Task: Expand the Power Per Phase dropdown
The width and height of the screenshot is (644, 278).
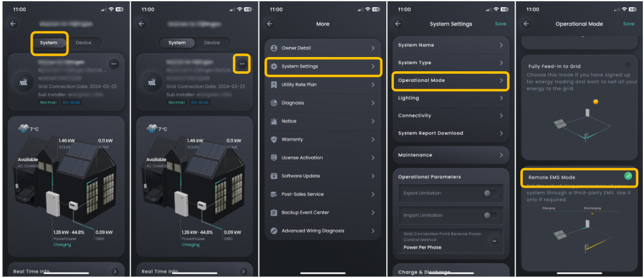Action: coord(494,241)
